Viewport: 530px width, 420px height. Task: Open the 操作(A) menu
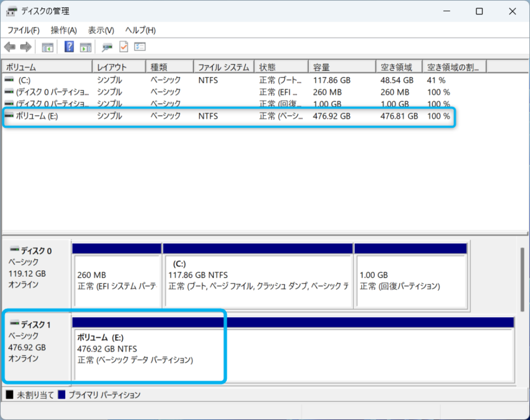[64, 30]
